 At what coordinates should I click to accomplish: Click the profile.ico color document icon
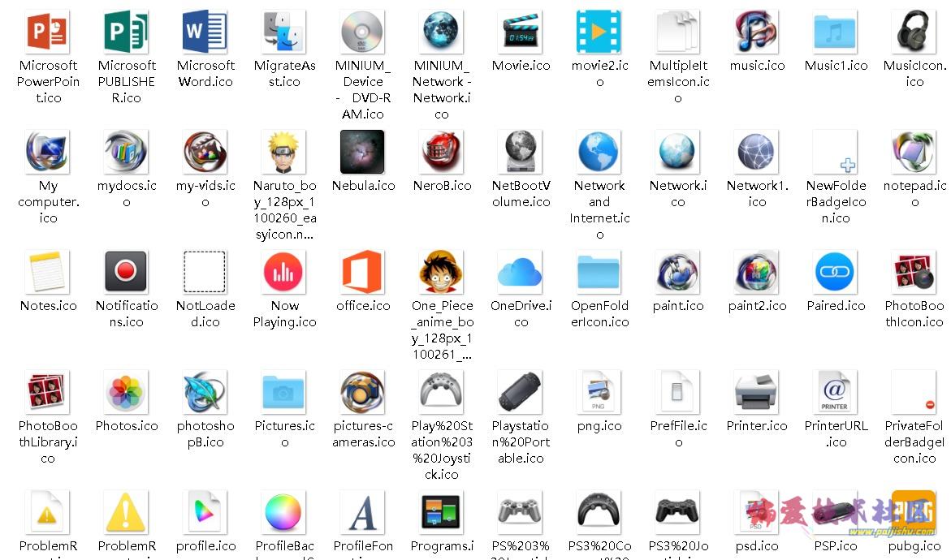coord(205,512)
